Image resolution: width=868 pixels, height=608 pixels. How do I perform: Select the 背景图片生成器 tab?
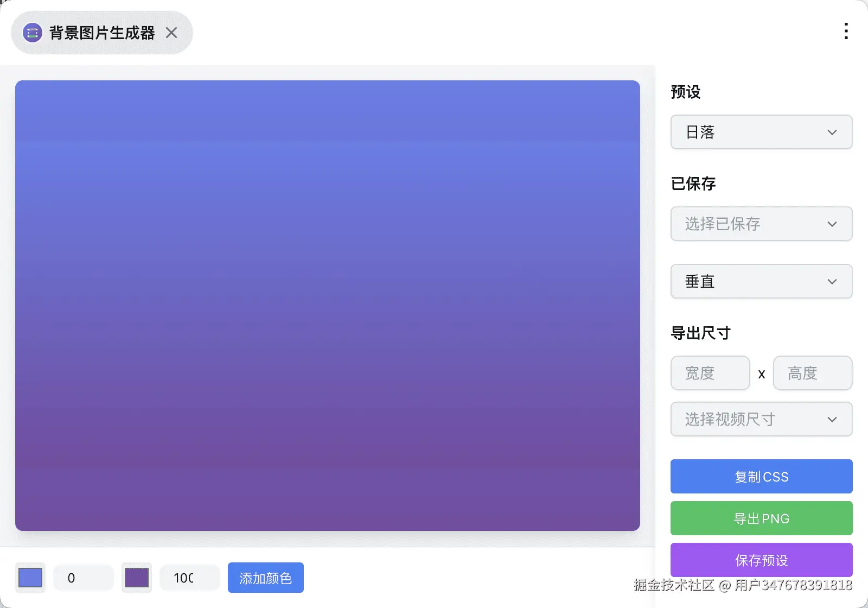pyautogui.click(x=102, y=33)
